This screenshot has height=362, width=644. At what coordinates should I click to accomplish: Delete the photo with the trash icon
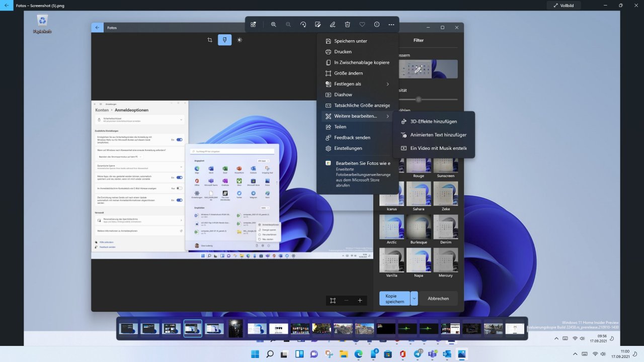coord(347,24)
